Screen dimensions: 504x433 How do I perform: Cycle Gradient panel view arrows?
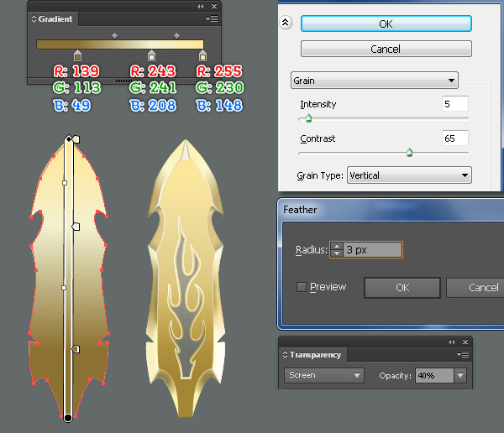pos(34,18)
